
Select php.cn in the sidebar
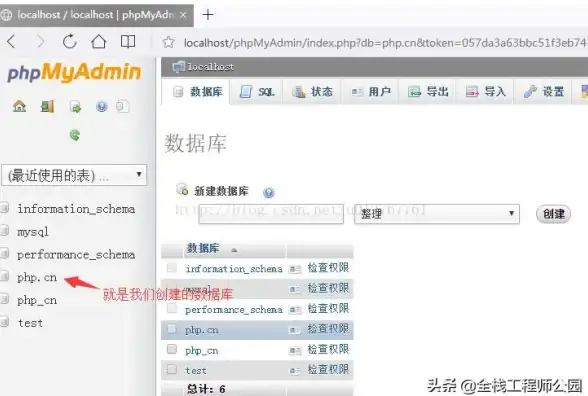coord(37,278)
